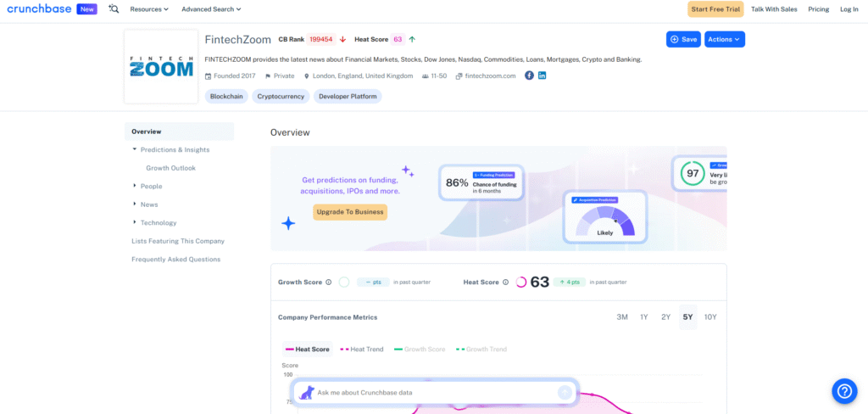Click the external website link icon

pos(459,76)
